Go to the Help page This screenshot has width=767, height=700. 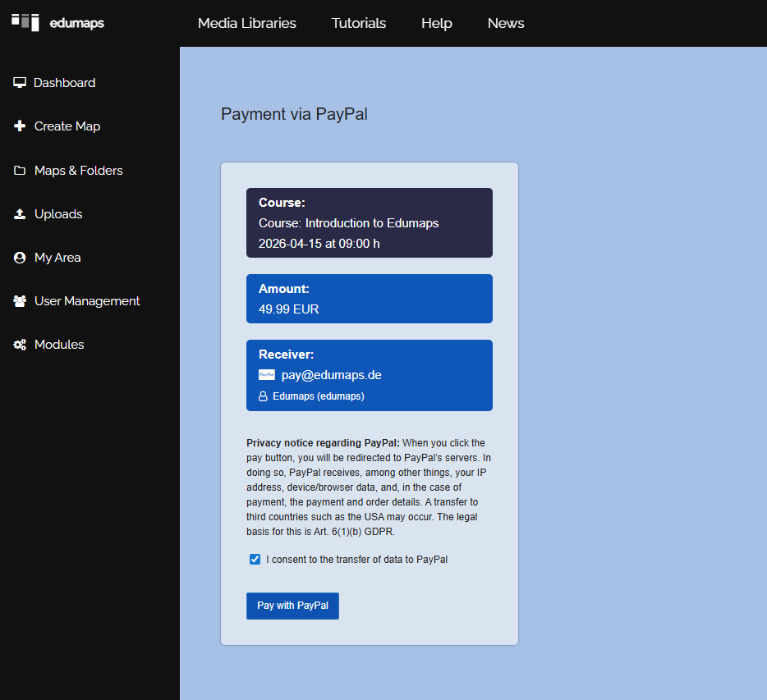coord(436,23)
